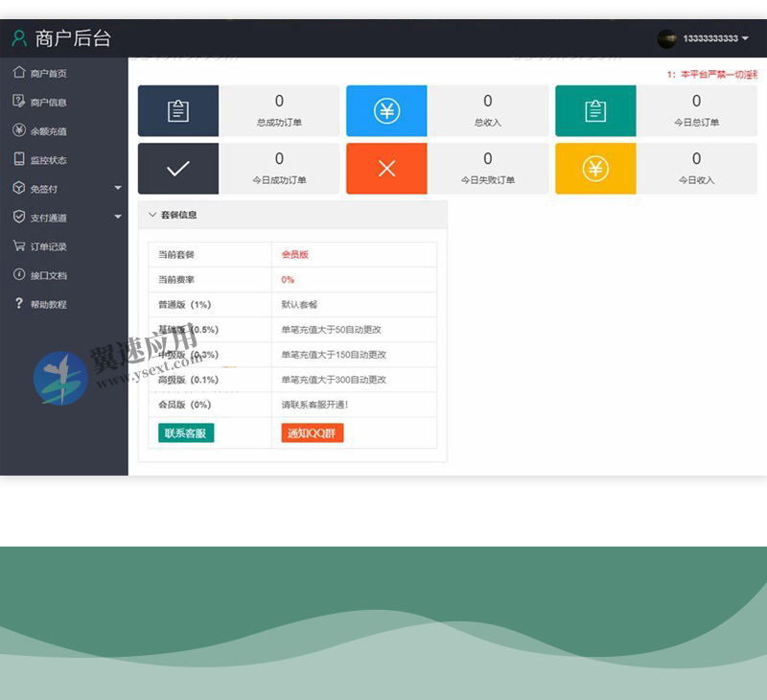The width and height of the screenshot is (767, 700).
Task: Select the 总成功订单 clipboard icon
Action: 176,109
